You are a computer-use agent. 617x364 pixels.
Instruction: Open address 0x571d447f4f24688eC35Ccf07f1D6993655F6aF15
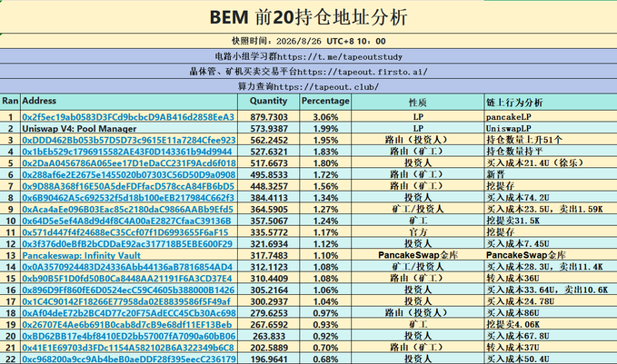(125, 232)
